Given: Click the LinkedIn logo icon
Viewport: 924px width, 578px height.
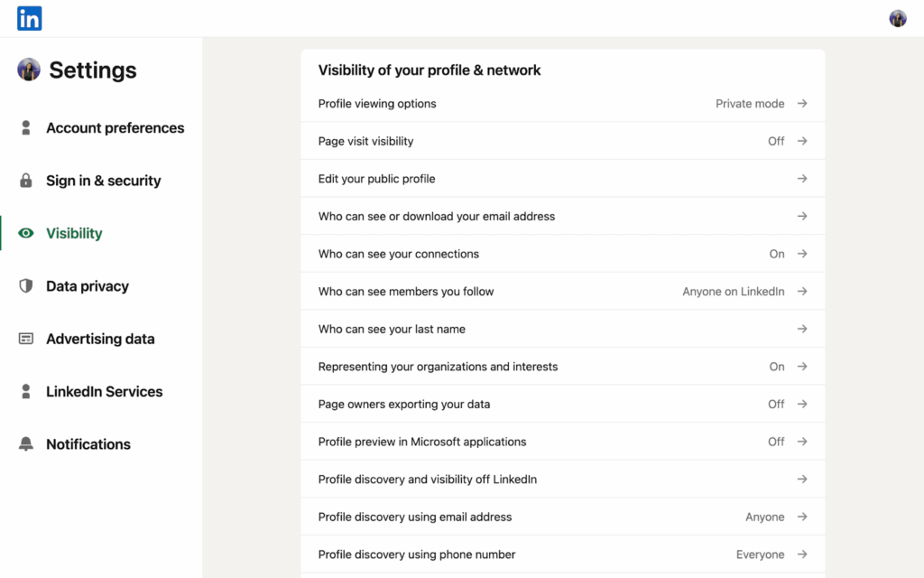Looking at the screenshot, I should [x=29, y=18].
